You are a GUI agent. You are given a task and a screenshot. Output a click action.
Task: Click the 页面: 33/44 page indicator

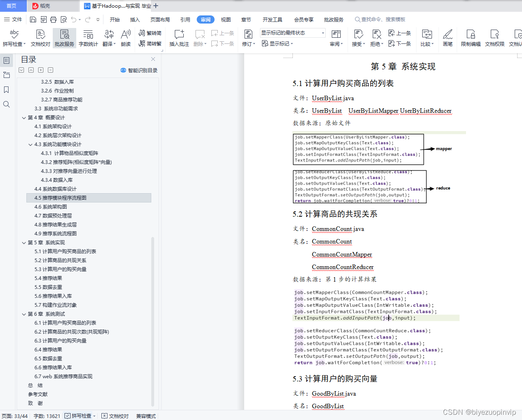click(x=15, y=416)
